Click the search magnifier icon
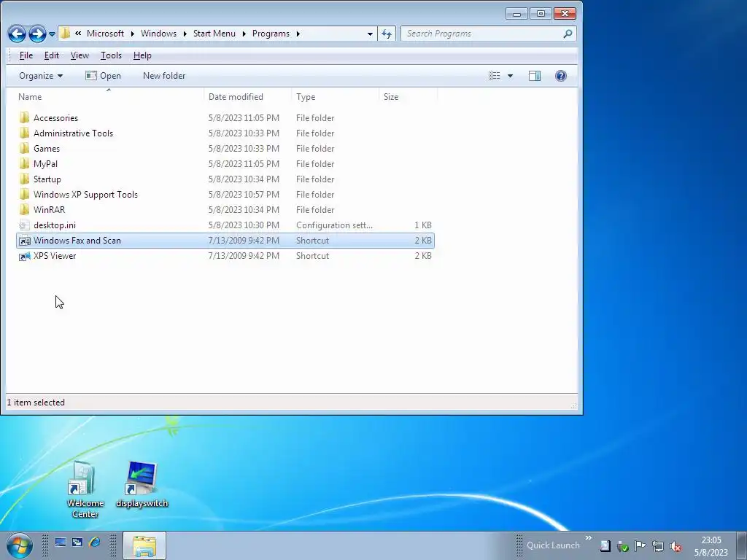Screen dimensions: 747x560 pyautogui.click(x=568, y=34)
